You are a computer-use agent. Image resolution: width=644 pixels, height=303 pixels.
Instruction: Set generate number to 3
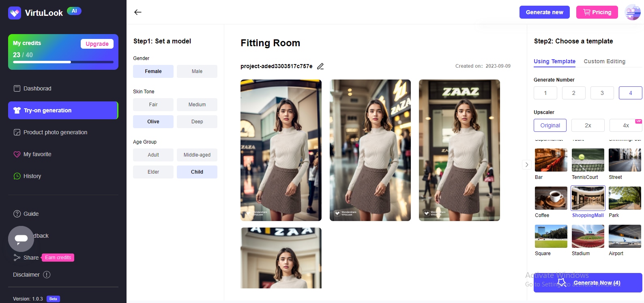click(x=602, y=93)
